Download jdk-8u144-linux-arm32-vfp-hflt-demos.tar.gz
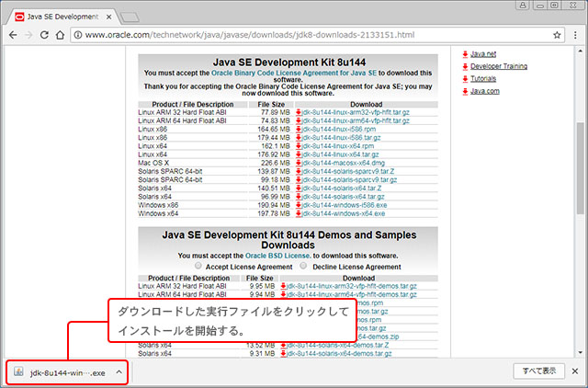Viewport: 588px width, 388px height. click(x=352, y=286)
